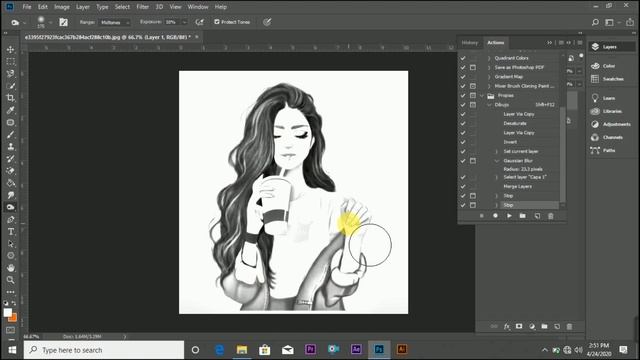This screenshot has height=360, width=640.
Task: Toggle the checkmark for the Desaturate step
Action: [x=463, y=123]
